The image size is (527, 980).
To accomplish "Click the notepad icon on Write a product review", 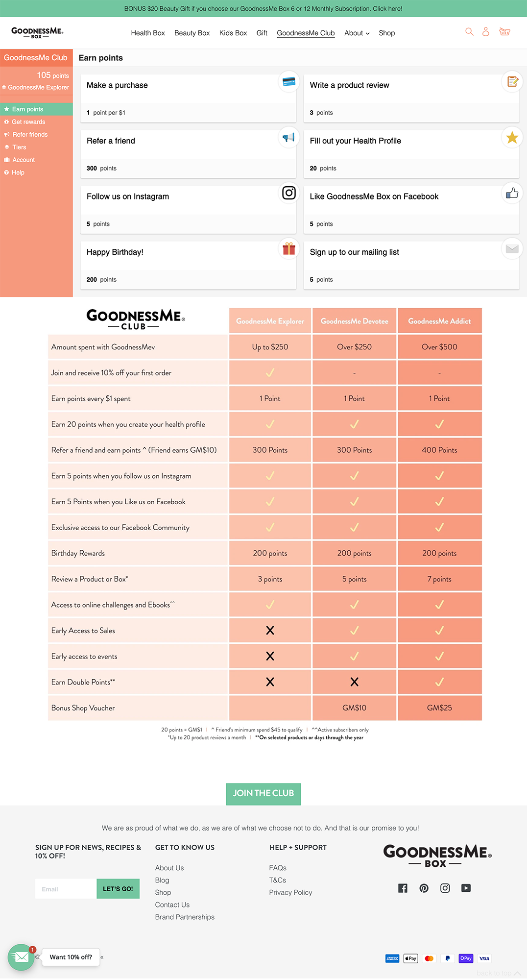I will pos(512,81).
